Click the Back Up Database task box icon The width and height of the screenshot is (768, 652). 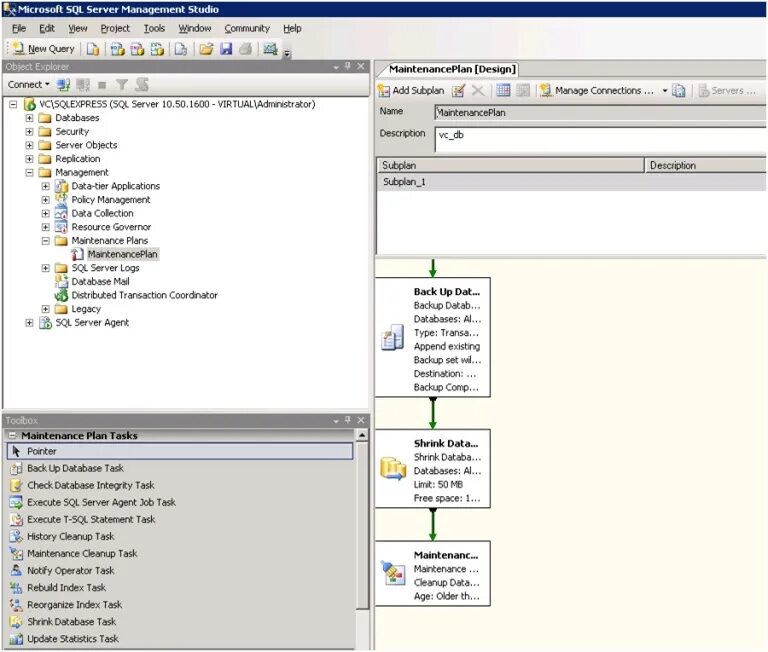click(x=392, y=338)
